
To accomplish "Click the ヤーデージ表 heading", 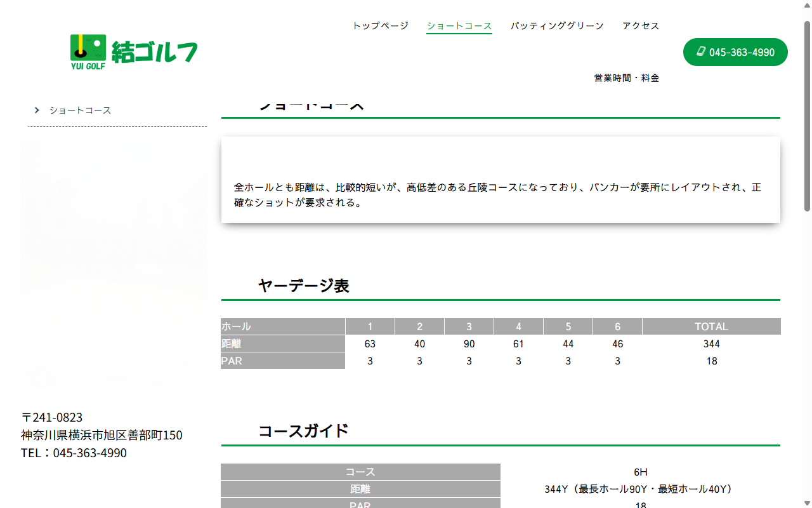I will pos(304,286).
